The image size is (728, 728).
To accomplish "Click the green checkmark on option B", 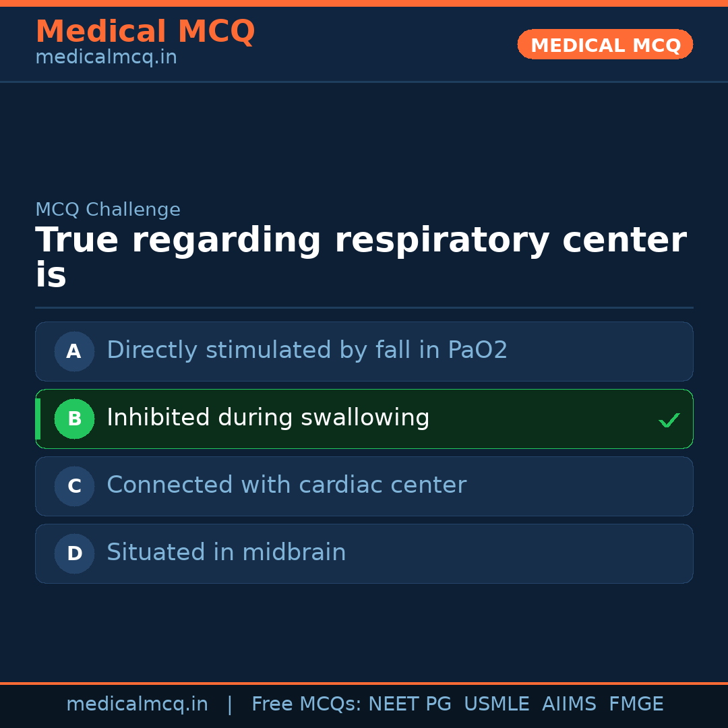I will tap(669, 420).
